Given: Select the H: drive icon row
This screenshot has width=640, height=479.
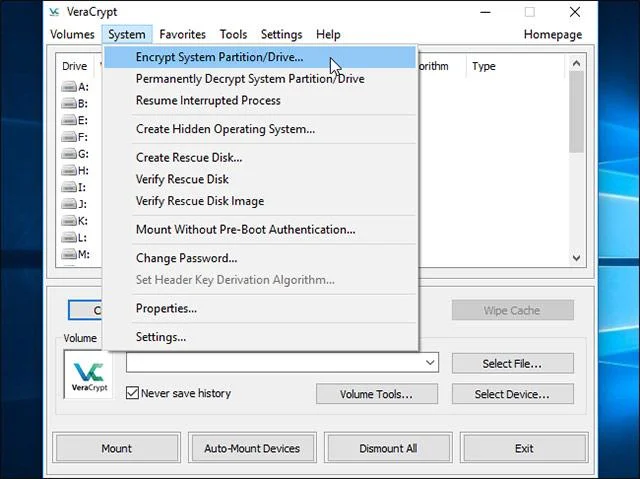Looking at the screenshot, I should click(x=75, y=171).
